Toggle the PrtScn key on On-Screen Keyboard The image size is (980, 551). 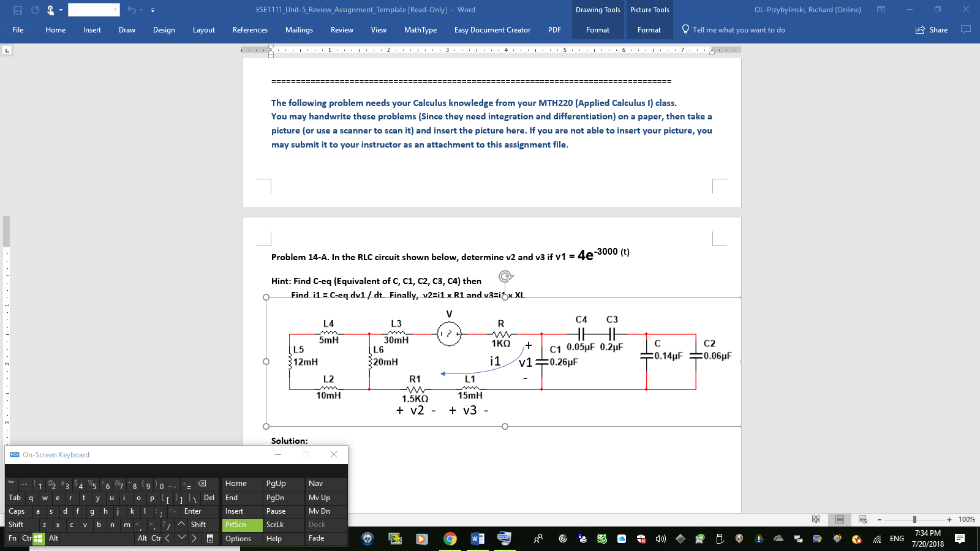pos(236,525)
